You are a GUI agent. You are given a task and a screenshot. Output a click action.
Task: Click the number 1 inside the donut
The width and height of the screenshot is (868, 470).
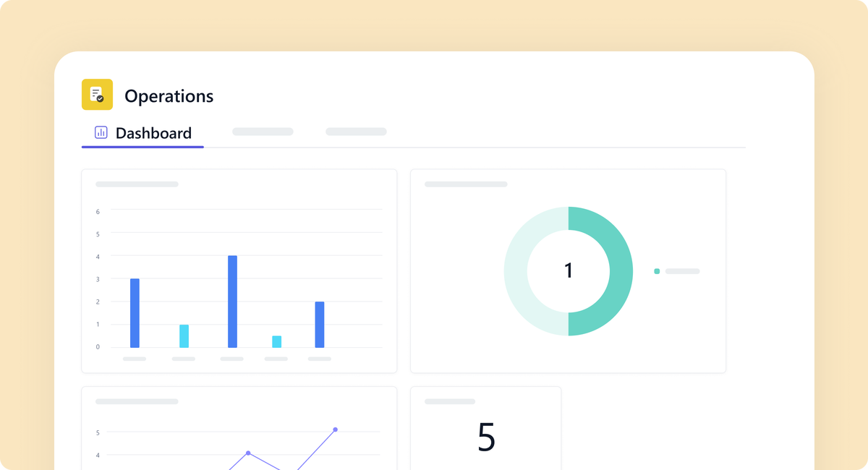pyautogui.click(x=569, y=271)
